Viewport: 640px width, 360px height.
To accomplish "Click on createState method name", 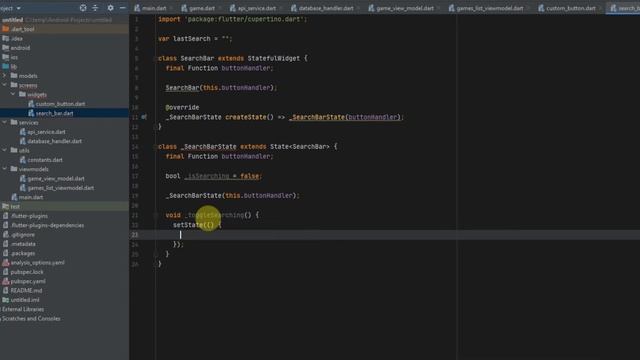I will (x=246, y=117).
